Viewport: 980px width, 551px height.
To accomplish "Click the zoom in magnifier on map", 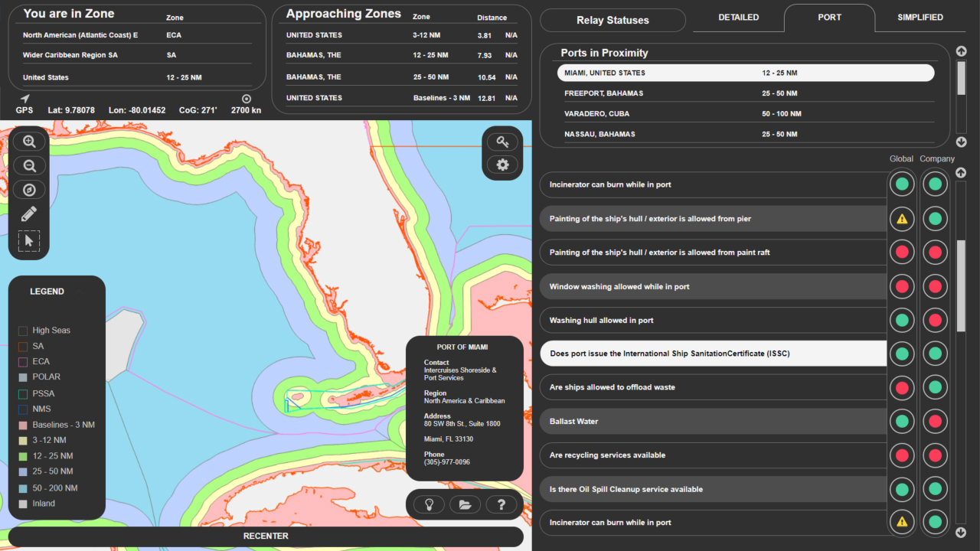I will tap(30, 142).
